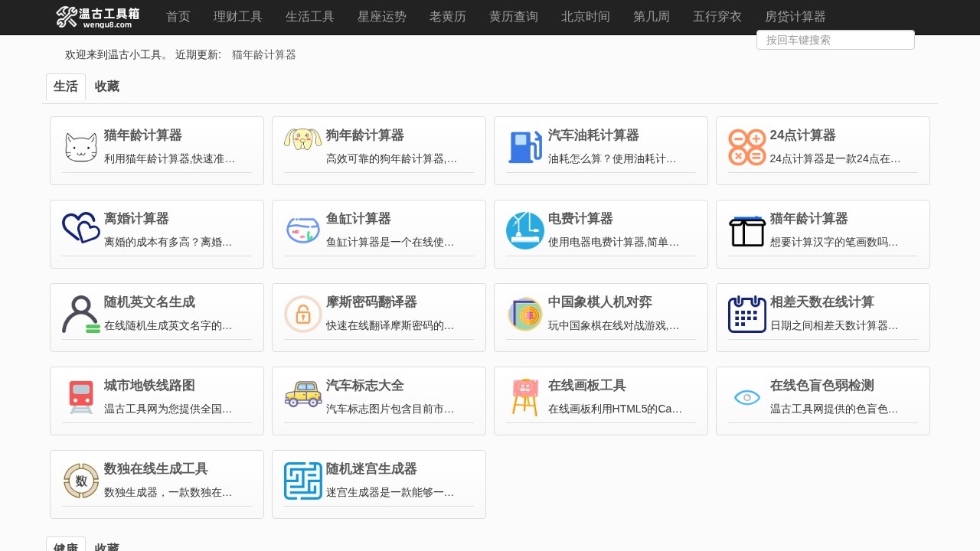
Task: Click the double hearts 离婚计算器 icon
Action: [x=80, y=229]
